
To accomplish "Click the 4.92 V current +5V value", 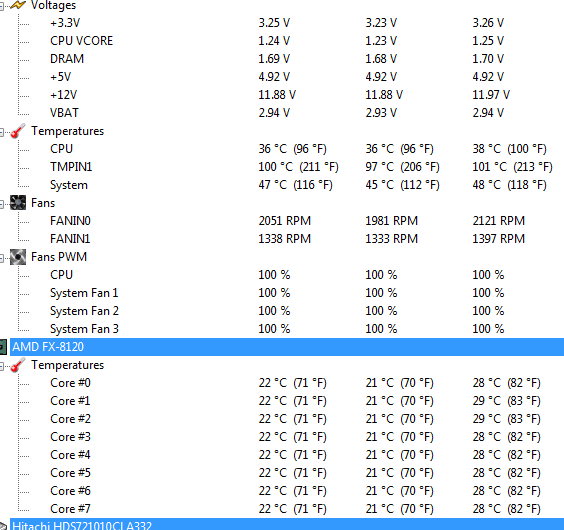I will coord(274,77).
